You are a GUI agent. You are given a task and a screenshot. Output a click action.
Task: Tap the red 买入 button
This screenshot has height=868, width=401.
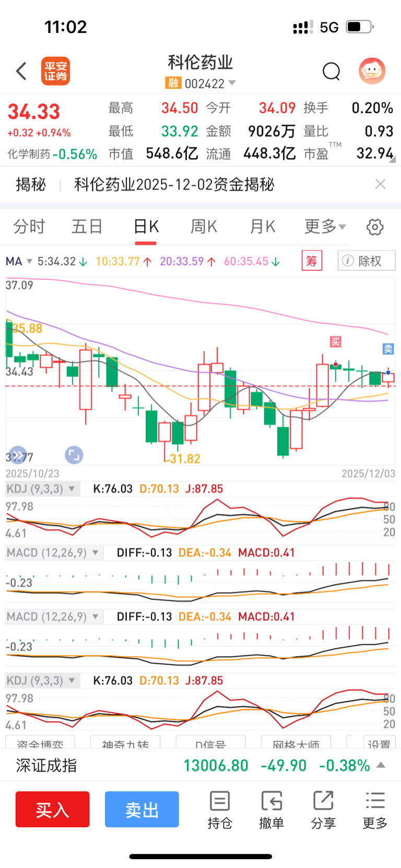[52, 809]
